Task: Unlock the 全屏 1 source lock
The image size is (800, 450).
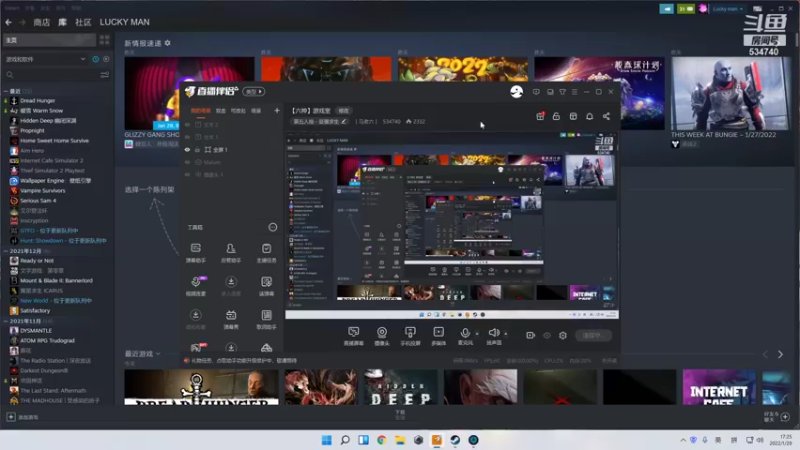Action: (x=197, y=149)
